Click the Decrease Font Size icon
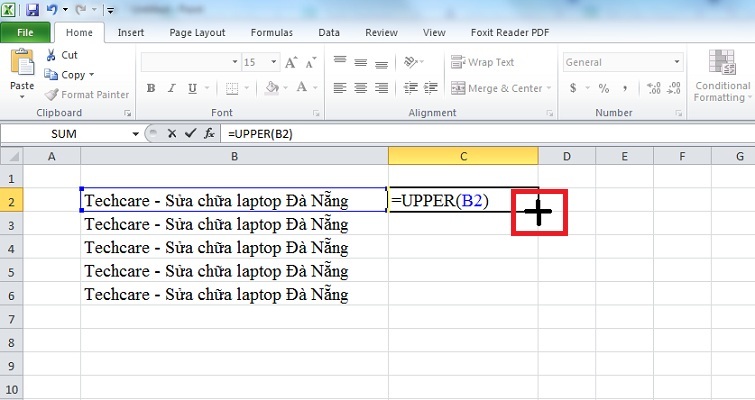The width and height of the screenshot is (755, 400). coord(311,62)
